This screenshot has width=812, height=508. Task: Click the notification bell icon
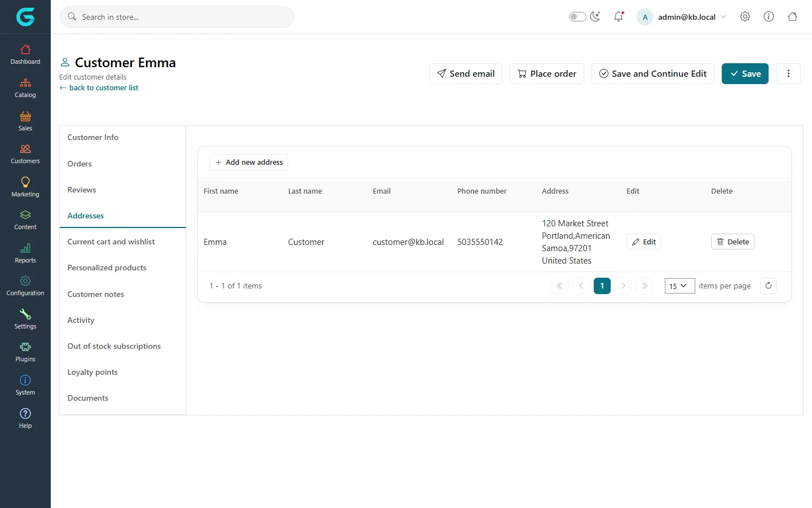click(619, 16)
